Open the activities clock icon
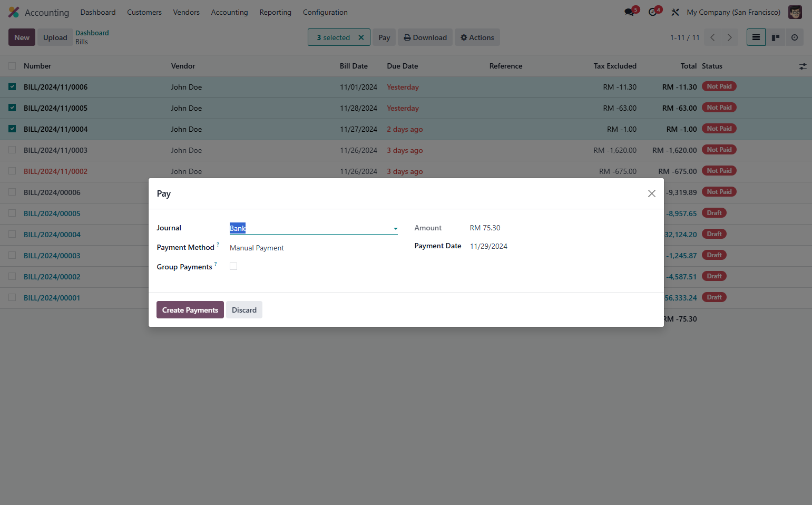 pyautogui.click(x=652, y=12)
